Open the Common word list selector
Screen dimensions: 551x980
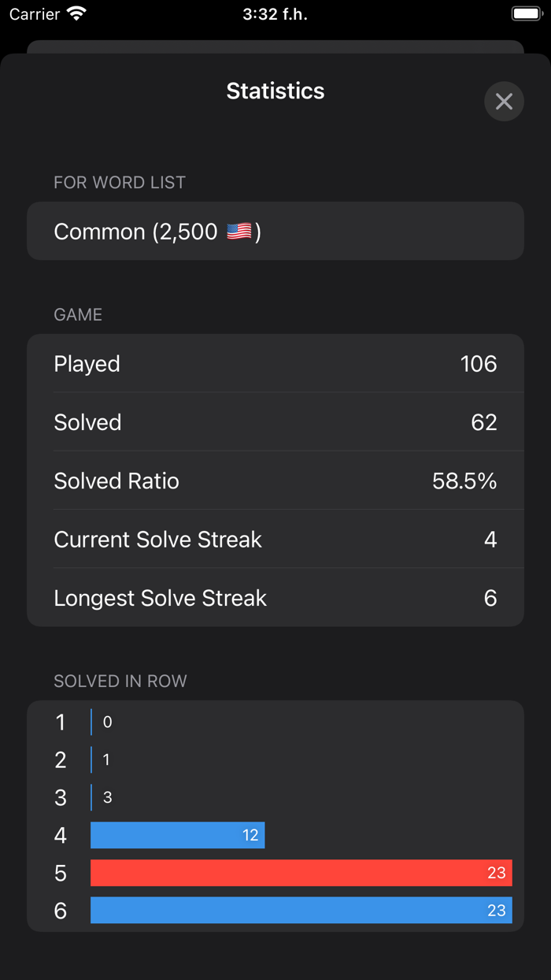(275, 232)
